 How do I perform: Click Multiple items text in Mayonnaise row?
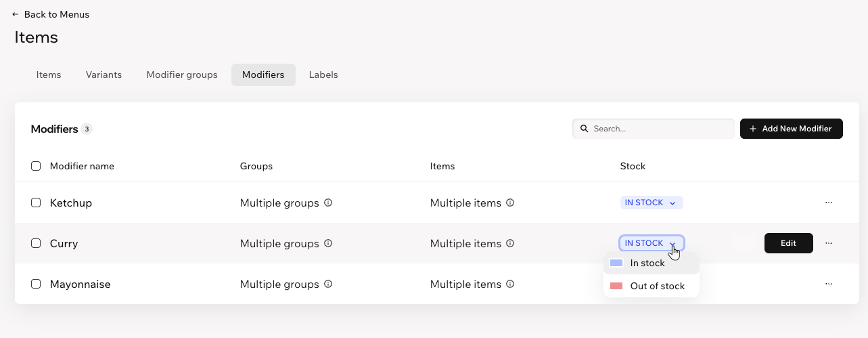click(x=466, y=284)
